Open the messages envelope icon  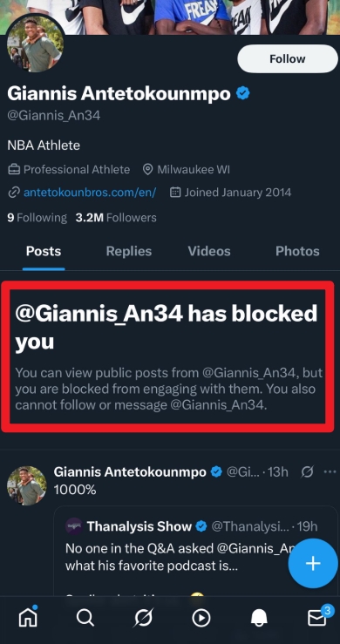pyautogui.click(x=317, y=617)
